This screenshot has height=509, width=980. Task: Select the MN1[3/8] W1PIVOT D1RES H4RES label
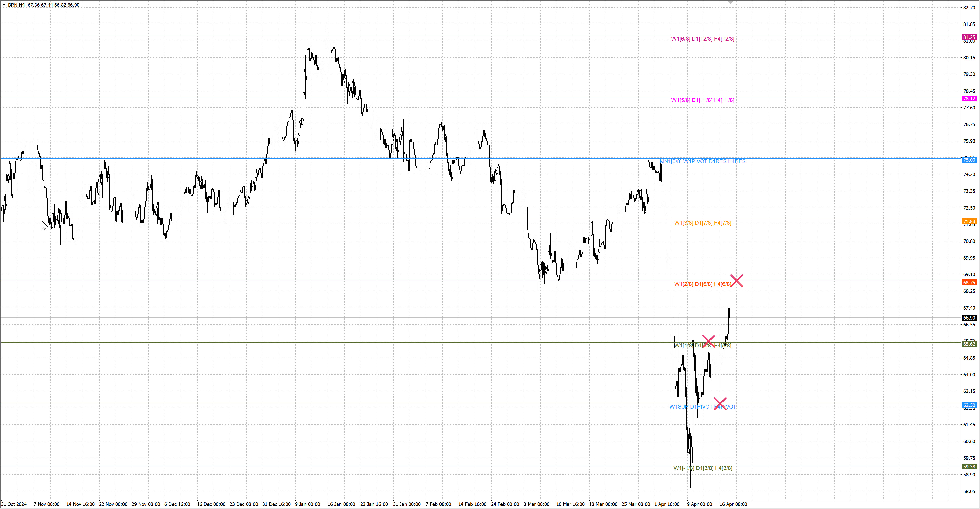pos(703,162)
